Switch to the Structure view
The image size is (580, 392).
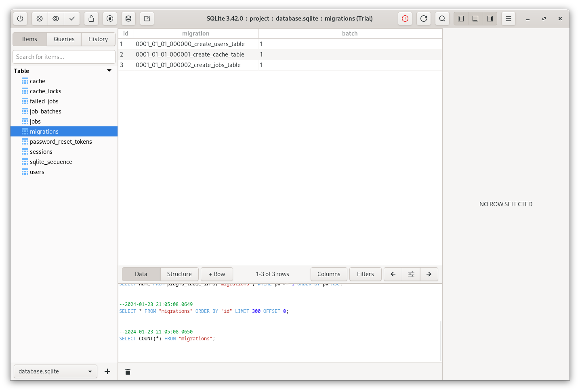[x=179, y=274]
